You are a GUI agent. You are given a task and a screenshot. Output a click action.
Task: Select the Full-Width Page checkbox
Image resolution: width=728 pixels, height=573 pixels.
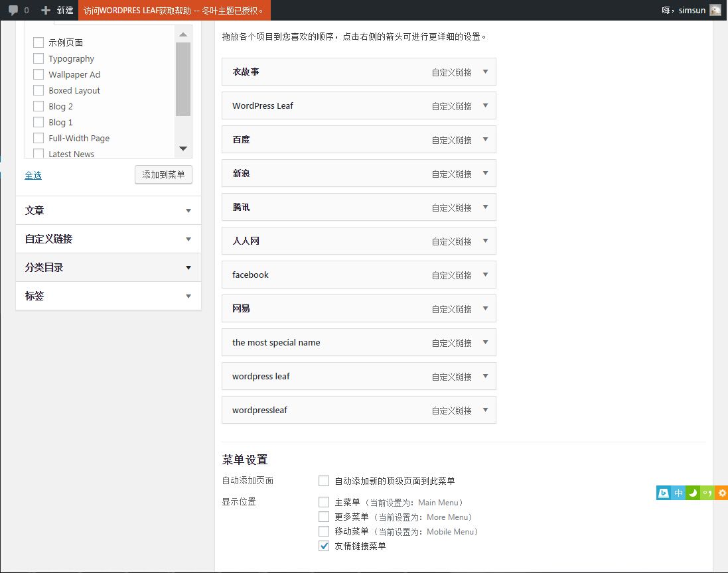(38, 138)
